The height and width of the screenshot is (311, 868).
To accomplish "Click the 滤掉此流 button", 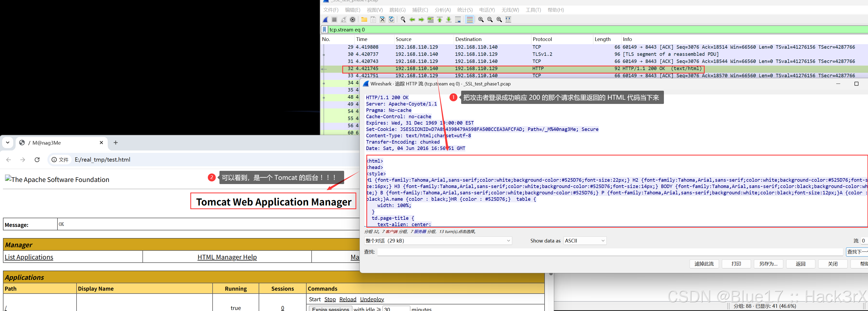I will tap(704, 264).
